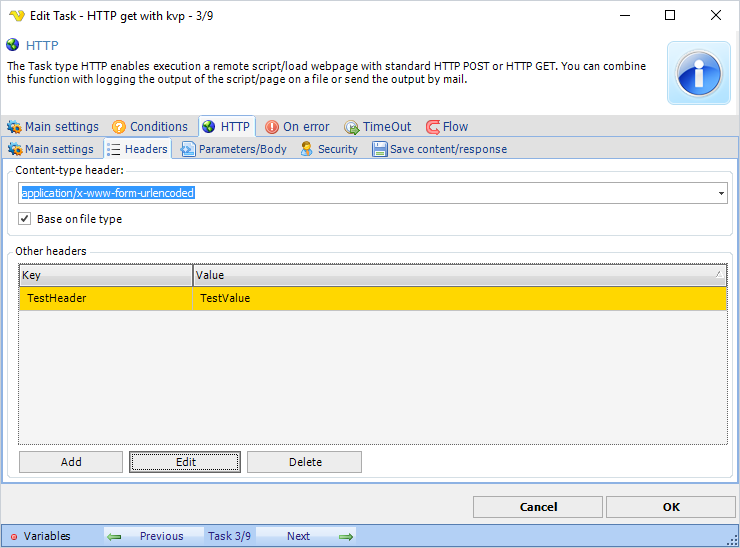Click the Edit header button

185,462
